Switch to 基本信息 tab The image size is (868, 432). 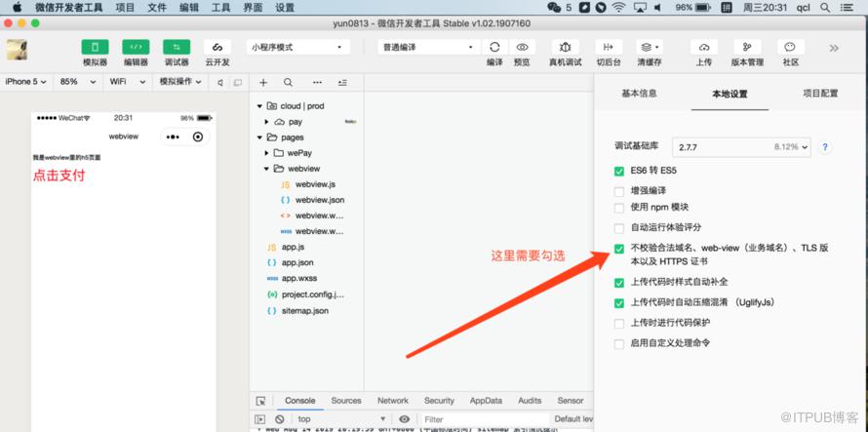(640, 93)
